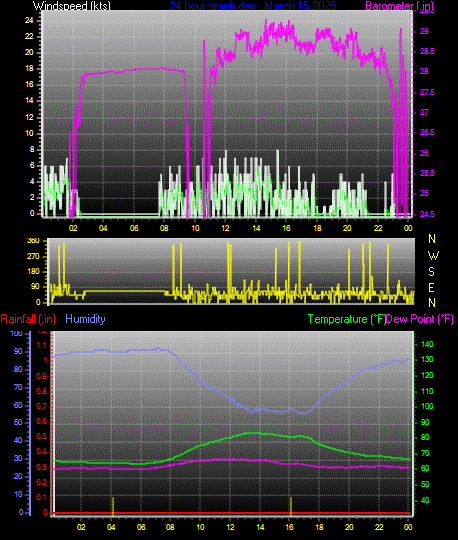Viewport: 458px width, 540px height.
Task: Click the "130" temperature axis value
Action: pyautogui.click(x=427, y=360)
